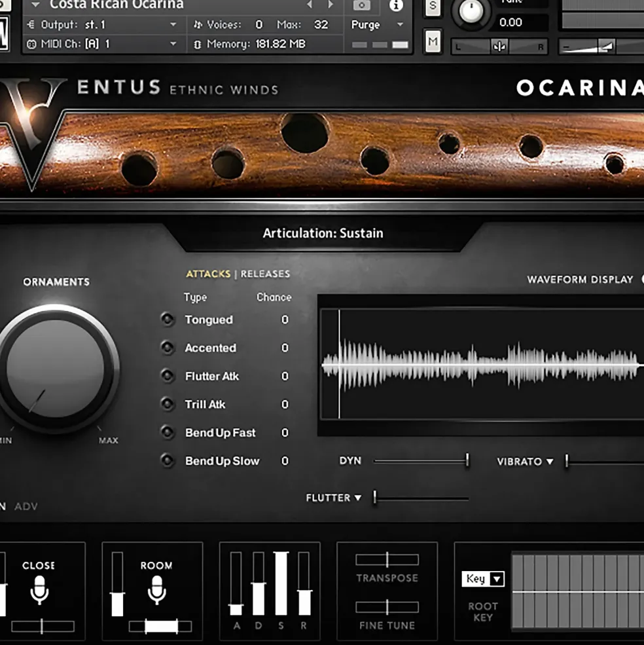Toggle the Tongued attack button
This screenshot has height=645, width=644.
(x=168, y=319)
